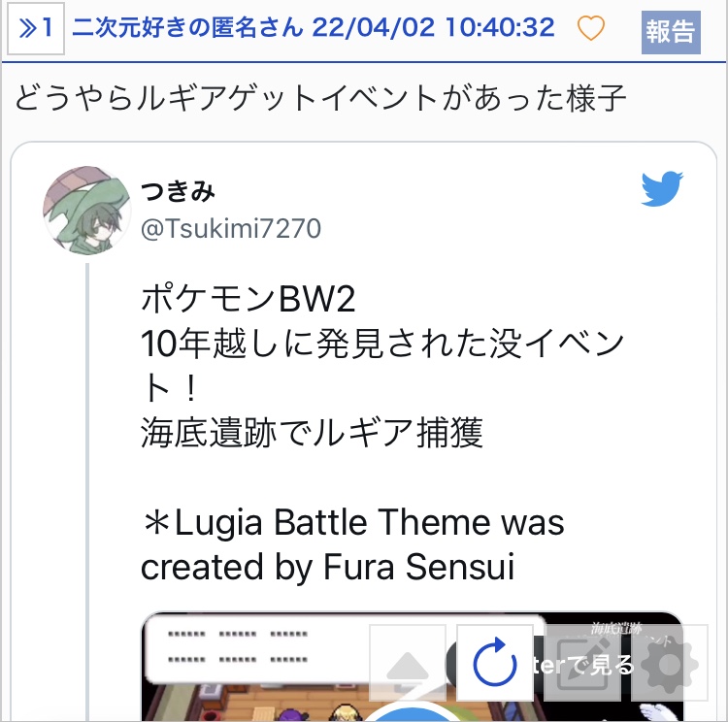Viewport: 728px width, 722px height.
Task: Click the つきみ display name
Action: pos(178,191)
